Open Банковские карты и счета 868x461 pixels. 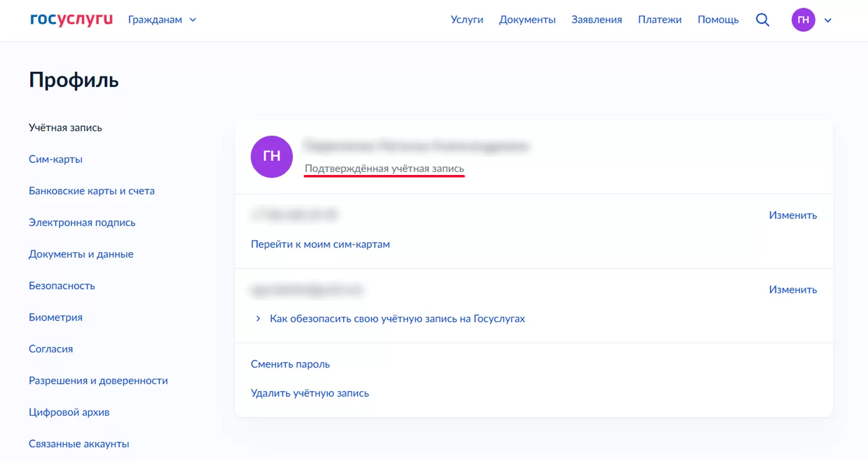click(x=92, y=191)
